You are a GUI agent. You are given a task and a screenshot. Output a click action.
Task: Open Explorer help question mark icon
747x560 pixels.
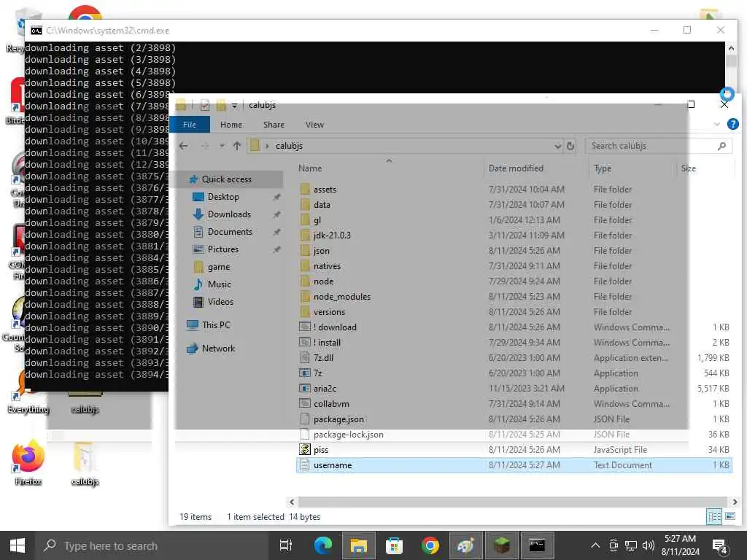point(732,124)
